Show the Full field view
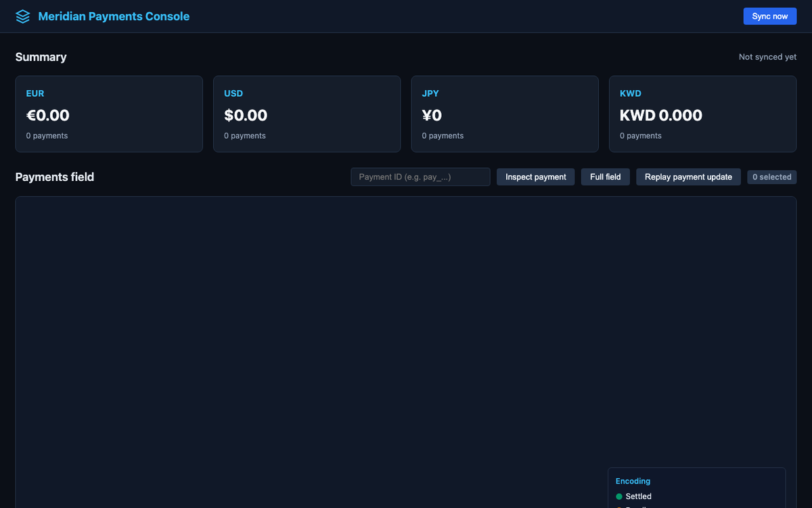The height and width of the screenshot is (508, 812). click(x=606, y=177)
